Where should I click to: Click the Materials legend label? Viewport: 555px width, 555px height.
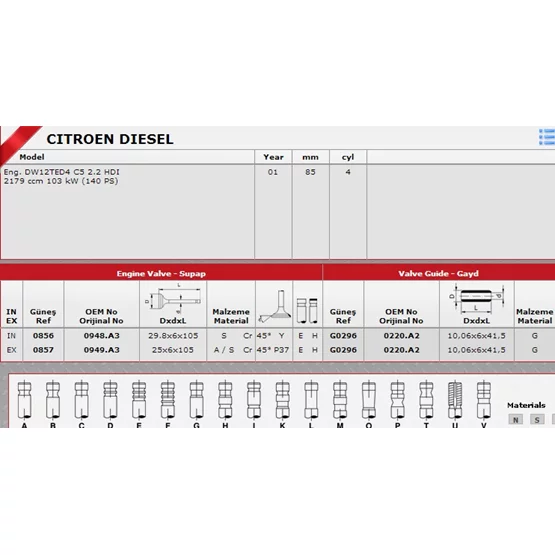pyautogui.click(x=526, y=405)
